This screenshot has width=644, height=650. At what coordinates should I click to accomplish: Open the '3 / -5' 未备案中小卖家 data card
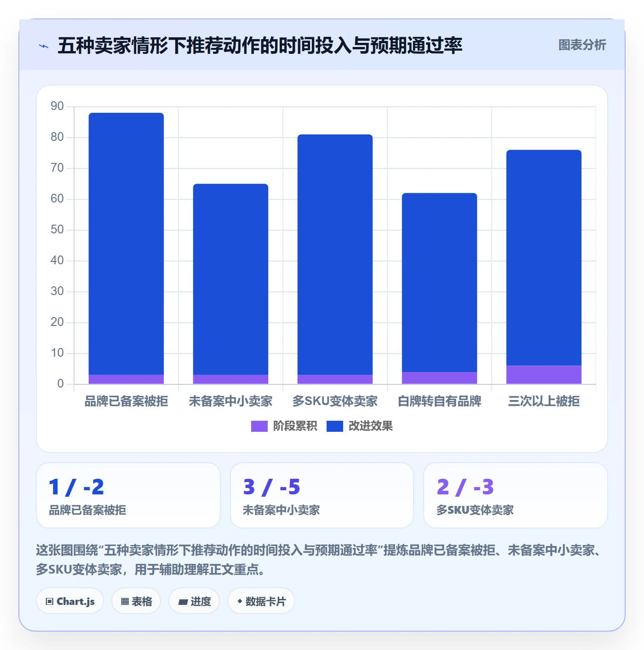322,495
